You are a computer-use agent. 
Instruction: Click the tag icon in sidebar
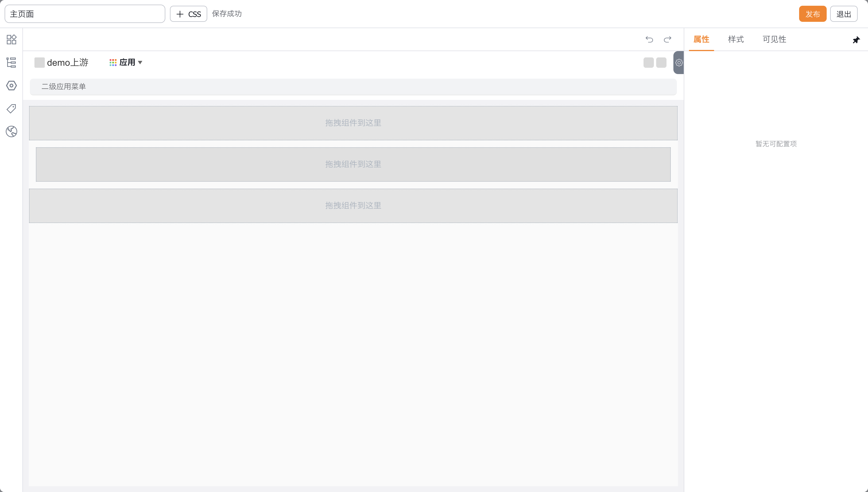(11, 109)
